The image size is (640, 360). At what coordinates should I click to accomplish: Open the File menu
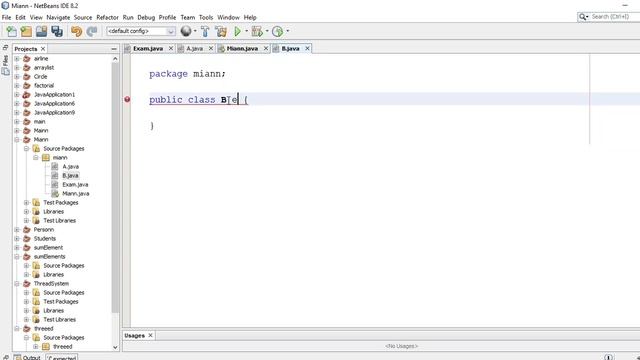(x=7, y=18)
